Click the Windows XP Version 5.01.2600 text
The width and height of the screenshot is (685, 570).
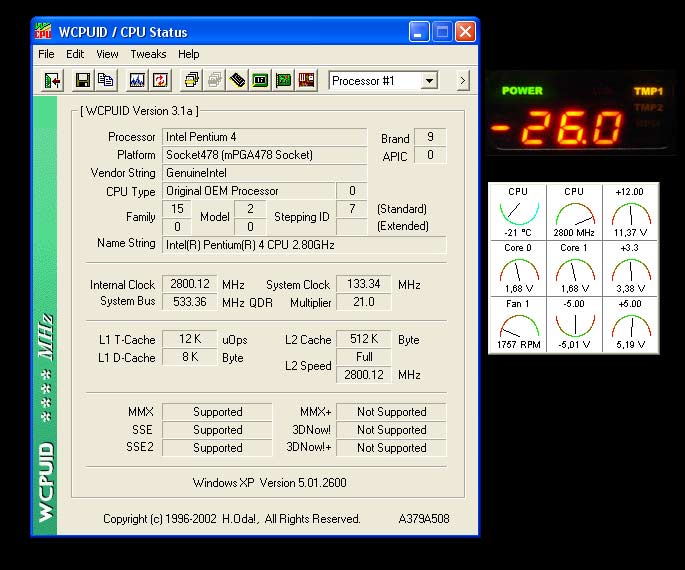[x=270, y=483]
